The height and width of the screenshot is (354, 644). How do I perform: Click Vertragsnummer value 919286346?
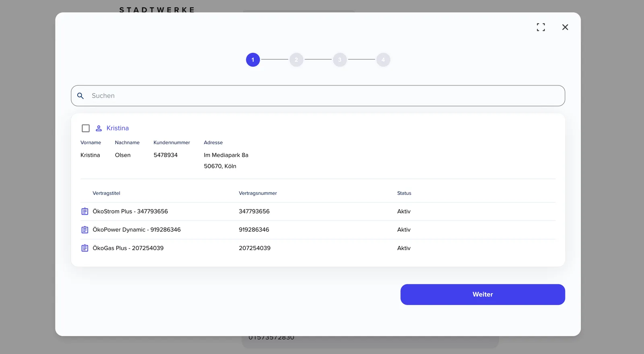(x=254, y=230)
